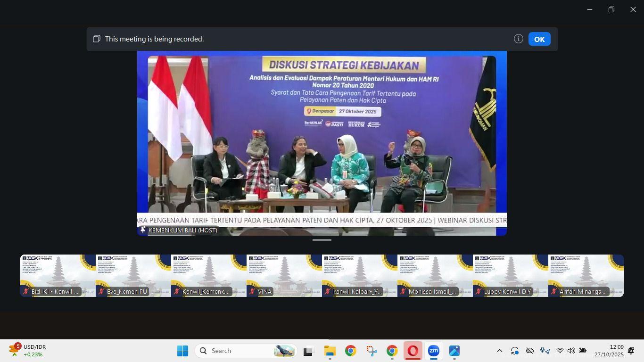
Task: Open Zoom from the taskbar
Action: point(433,351)
